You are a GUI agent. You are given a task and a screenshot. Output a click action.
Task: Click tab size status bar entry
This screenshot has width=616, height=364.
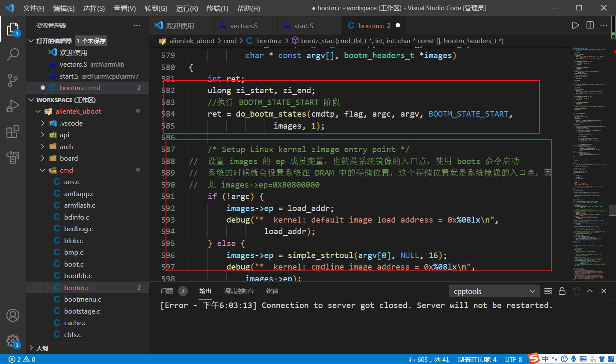point(477,359)
